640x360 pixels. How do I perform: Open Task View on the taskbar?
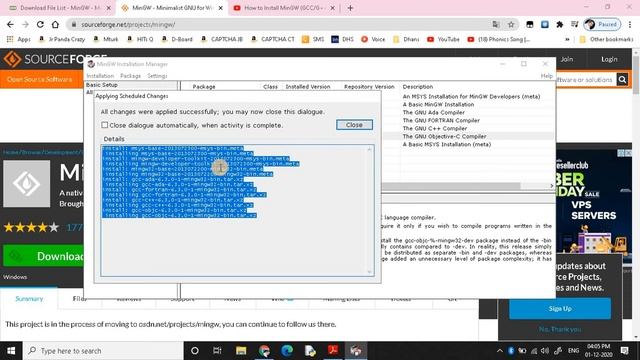point(217,351)
